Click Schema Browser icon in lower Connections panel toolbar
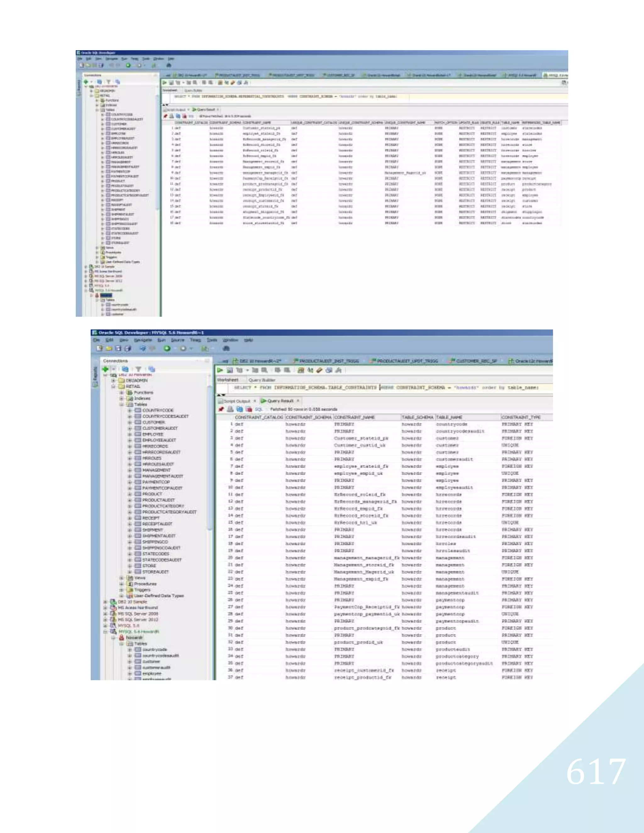This screenshot has height=833, width=644. (152, 369)
